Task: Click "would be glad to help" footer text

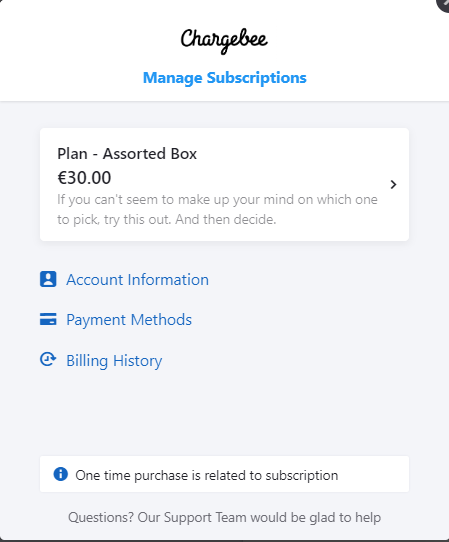Action: [316, 517]
